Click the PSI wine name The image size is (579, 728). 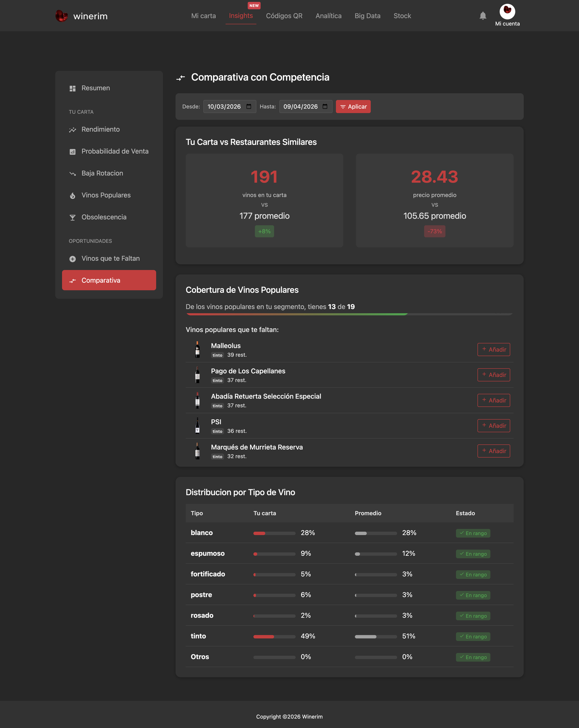click(x=216, y=422)
